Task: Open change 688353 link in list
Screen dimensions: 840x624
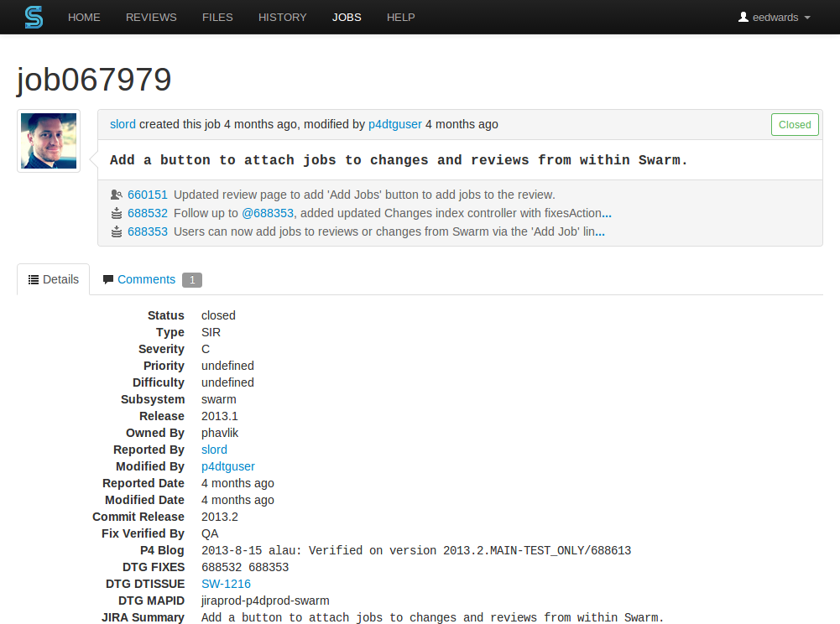Action: point(148,232)
